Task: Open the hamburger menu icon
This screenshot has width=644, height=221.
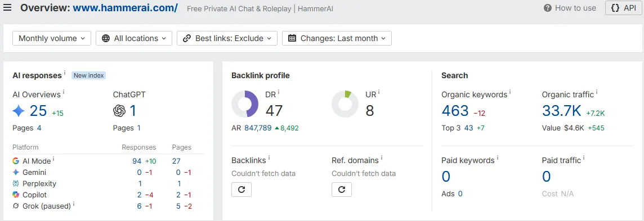Action: (7, 8)
